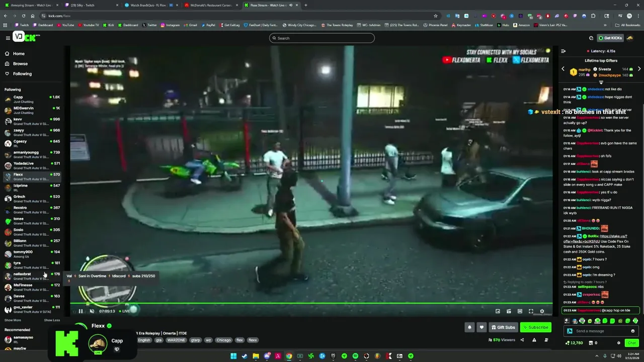Image resolution: width=644 pixels, height=362 pixels.
Task: Switch player to theater mode
Action: click(x=520, y=311)
